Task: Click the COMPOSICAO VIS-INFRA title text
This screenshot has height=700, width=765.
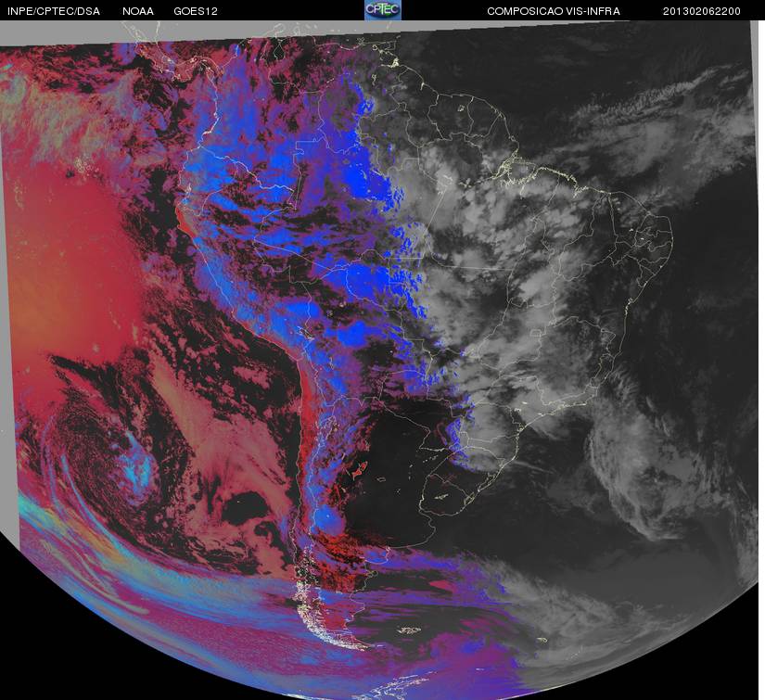Action: point(554,11)
